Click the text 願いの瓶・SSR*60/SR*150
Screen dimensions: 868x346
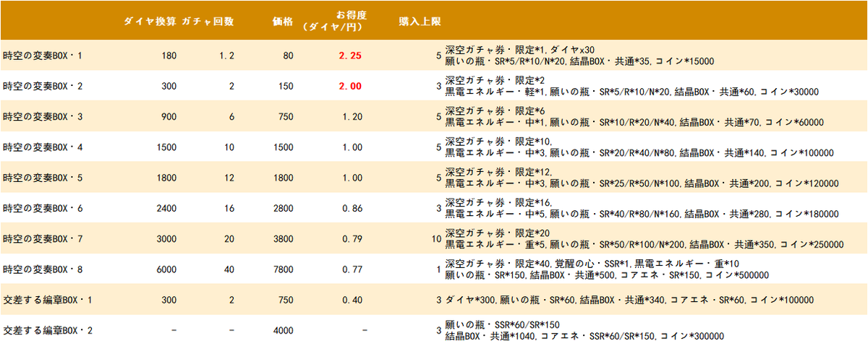pos(502,325)
